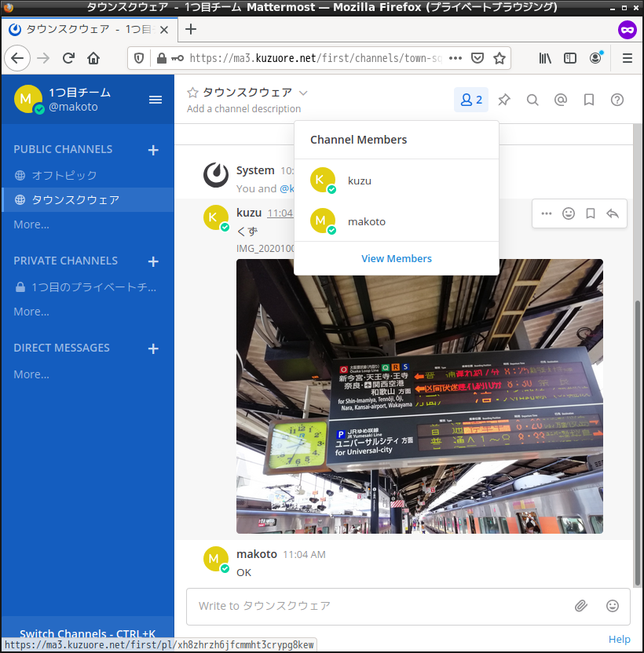Favorite the タウンスクウェア channel with star

(192, 93)
